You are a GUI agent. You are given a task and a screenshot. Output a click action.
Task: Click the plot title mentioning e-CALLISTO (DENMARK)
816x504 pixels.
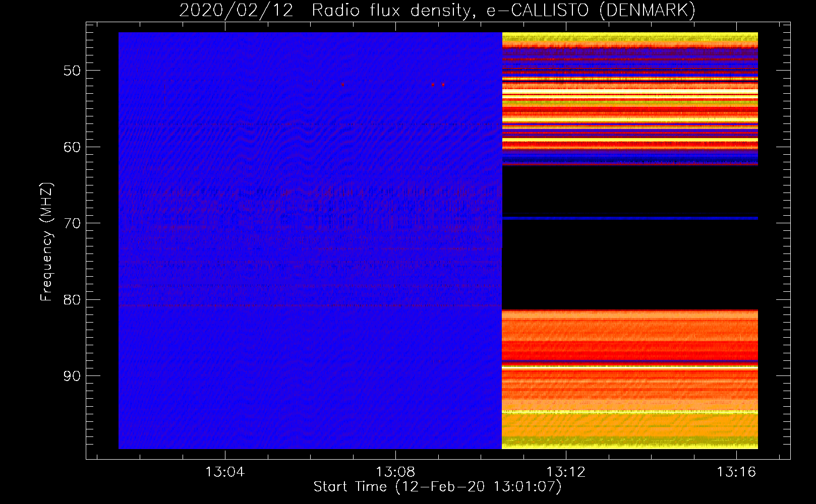437,11
